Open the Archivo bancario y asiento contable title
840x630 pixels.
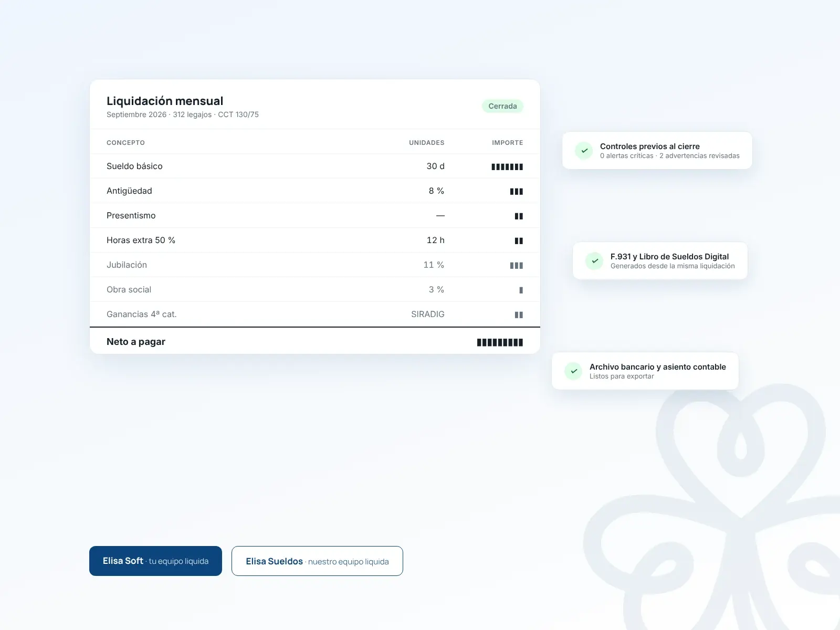[x=658, y=367]
